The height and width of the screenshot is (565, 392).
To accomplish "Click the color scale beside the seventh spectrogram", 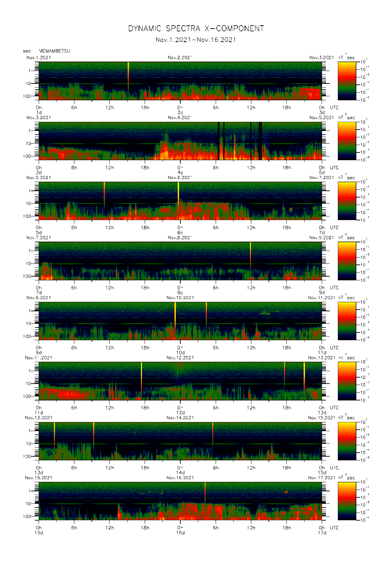I will click(347, 441).
